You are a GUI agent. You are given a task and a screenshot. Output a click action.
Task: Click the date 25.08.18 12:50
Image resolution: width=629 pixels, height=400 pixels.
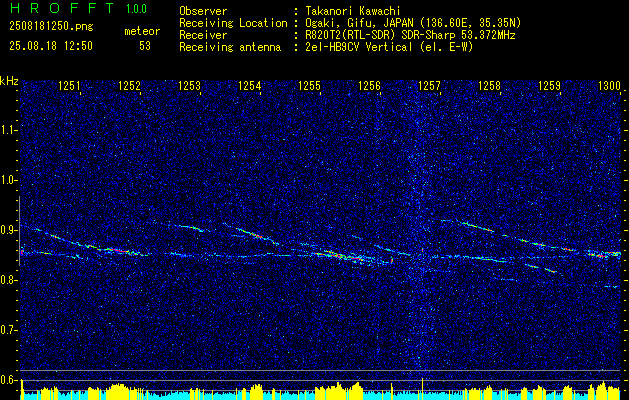click(x=51, y=46)
